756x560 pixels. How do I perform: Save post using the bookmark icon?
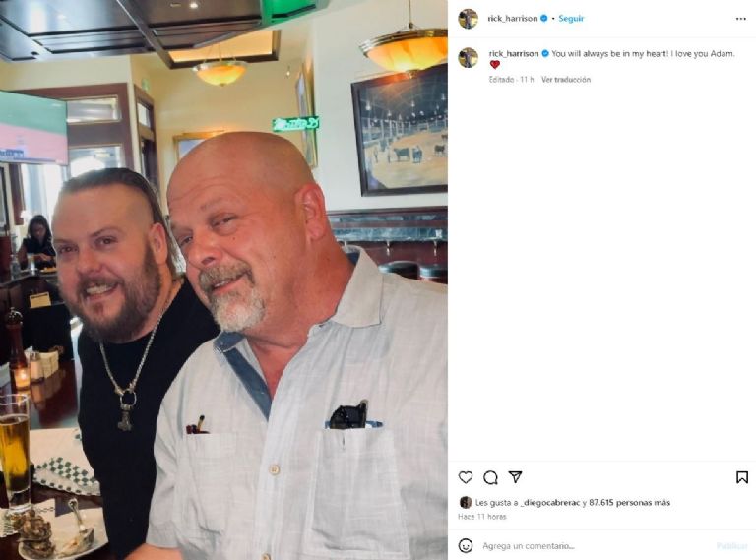pos(742,477)
